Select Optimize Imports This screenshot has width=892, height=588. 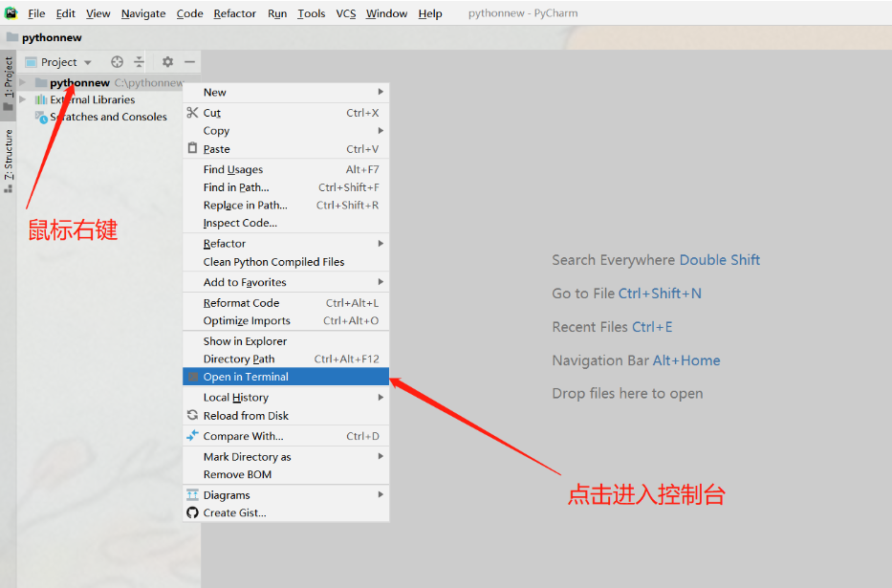point(286,320)
